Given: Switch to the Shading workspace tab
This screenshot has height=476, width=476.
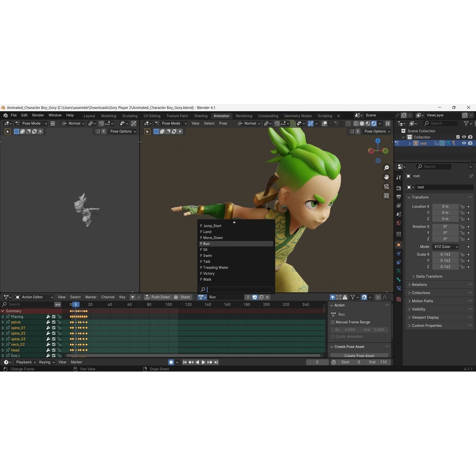Looking at the screenshot, I should click(201, 115).
